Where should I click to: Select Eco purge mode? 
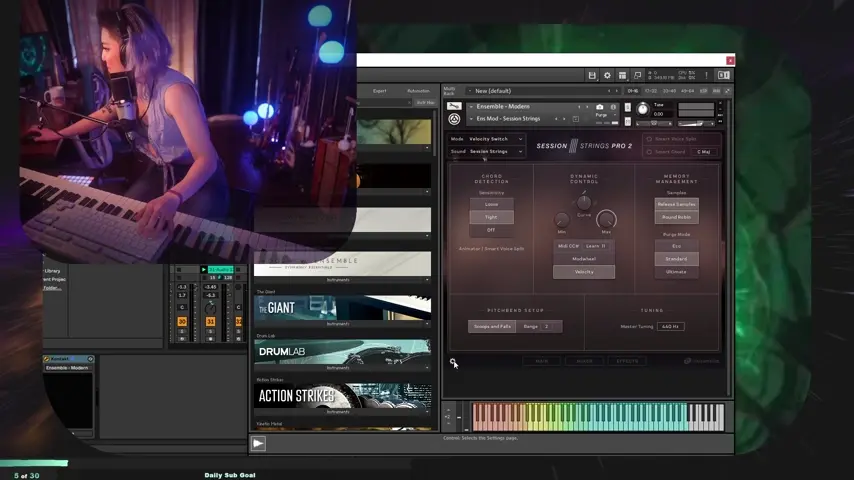676,246
